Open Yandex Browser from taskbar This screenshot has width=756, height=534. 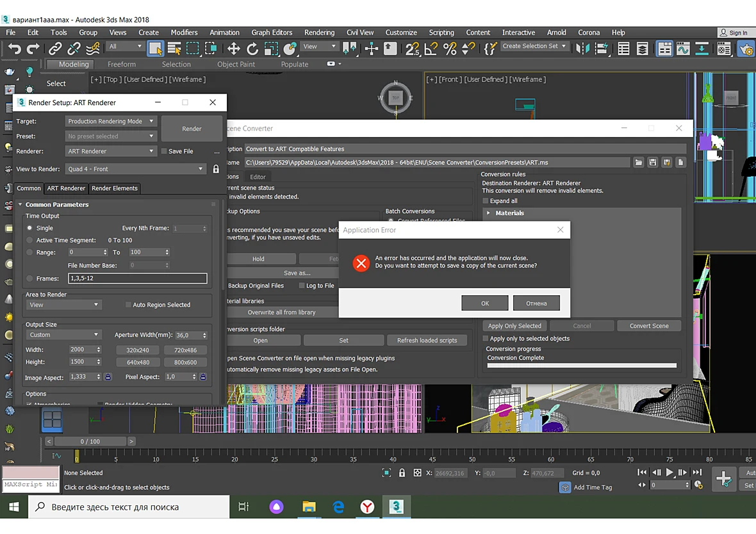click(367, 506)
